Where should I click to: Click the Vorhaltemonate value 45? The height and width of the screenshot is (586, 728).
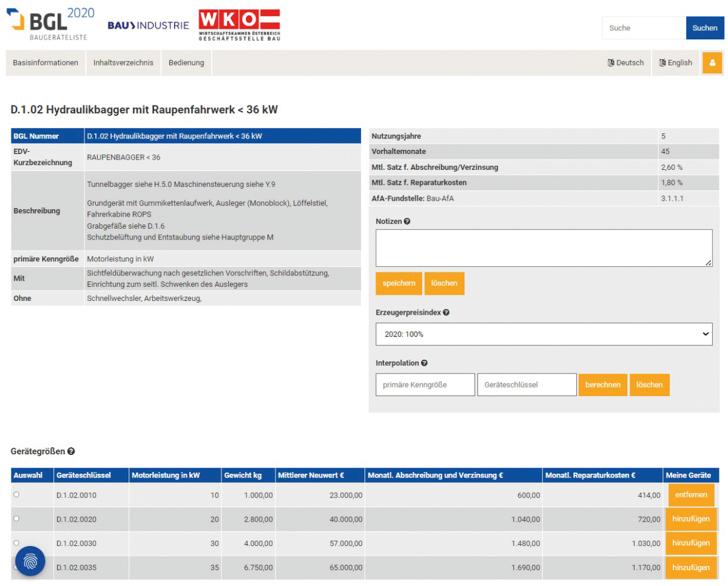tap(666, 151)
